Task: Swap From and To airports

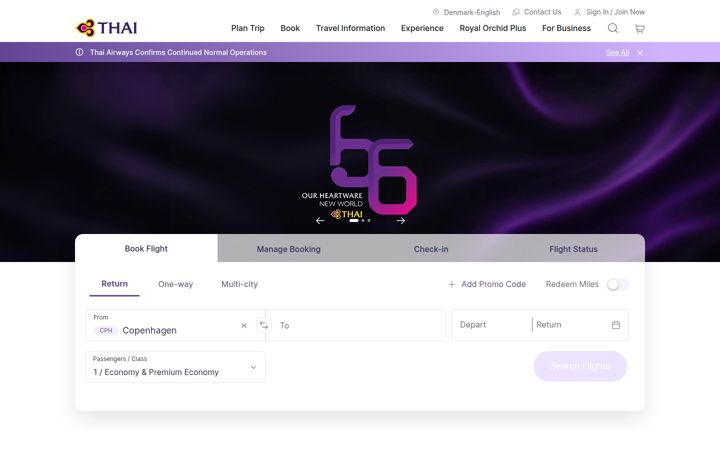Action: [264, 325]
